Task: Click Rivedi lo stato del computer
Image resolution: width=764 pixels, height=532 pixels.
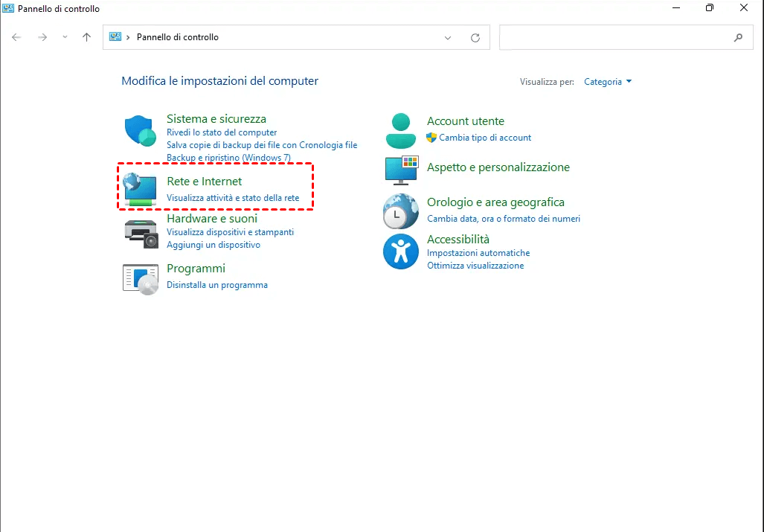Action: coord(222,132)
